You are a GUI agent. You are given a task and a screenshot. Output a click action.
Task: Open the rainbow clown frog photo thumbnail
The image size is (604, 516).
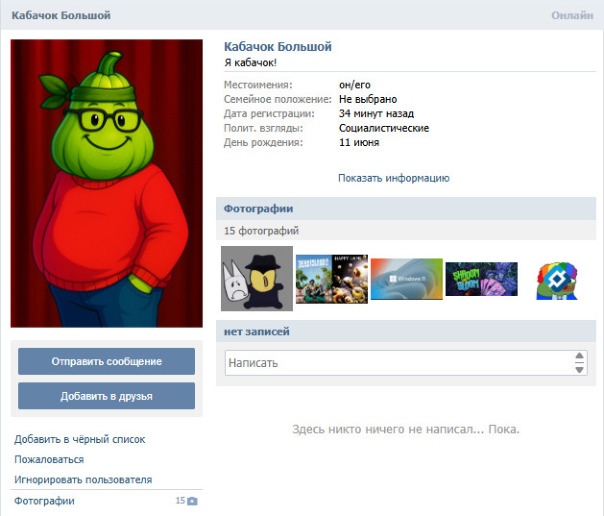[x=557, y=281]
